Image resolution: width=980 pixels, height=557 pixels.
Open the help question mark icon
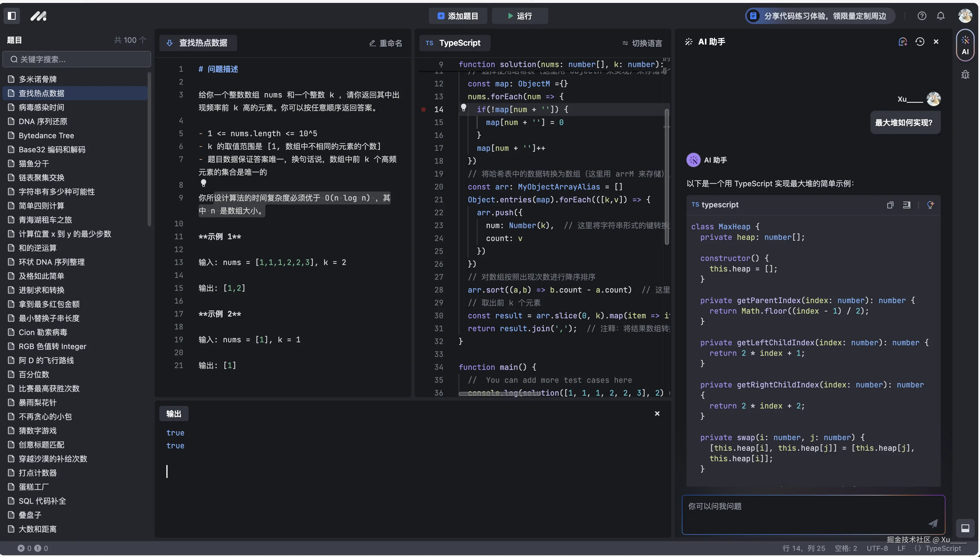tap(921, 16)
